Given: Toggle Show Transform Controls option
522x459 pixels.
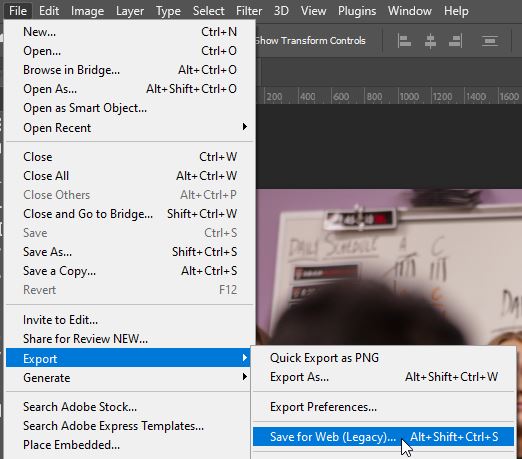Looking at the screenshot, I should (311, 41).
